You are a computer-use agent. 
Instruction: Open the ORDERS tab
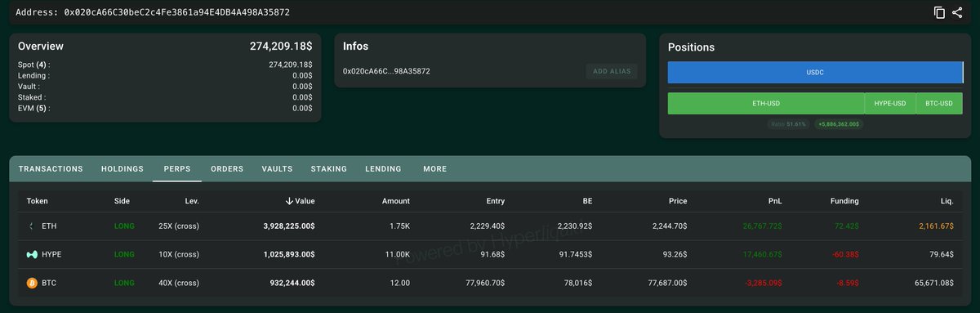pos(227,169)
